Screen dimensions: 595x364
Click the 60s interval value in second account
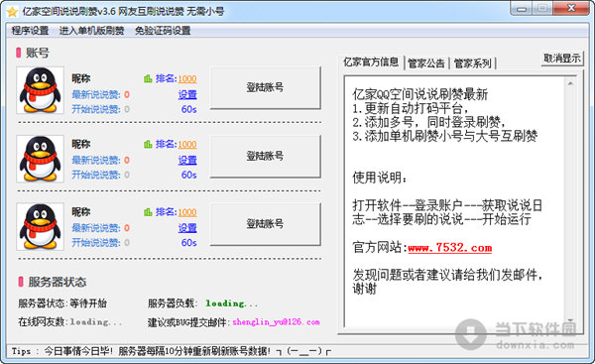pyautogui.click(x=188, y=175)
